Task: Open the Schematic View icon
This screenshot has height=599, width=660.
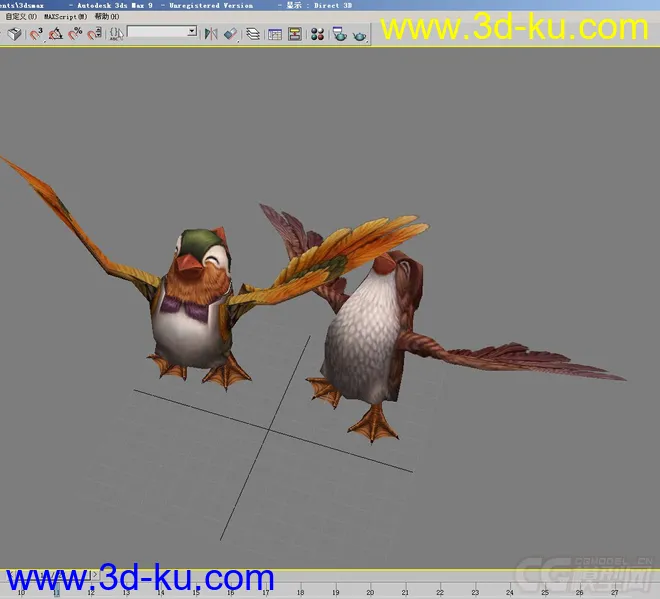Action: (x=295, y=34)
